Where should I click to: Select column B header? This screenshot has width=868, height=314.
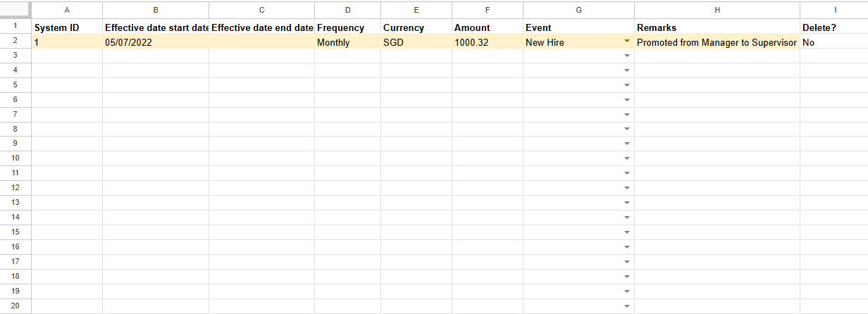[x=156, y=10]
